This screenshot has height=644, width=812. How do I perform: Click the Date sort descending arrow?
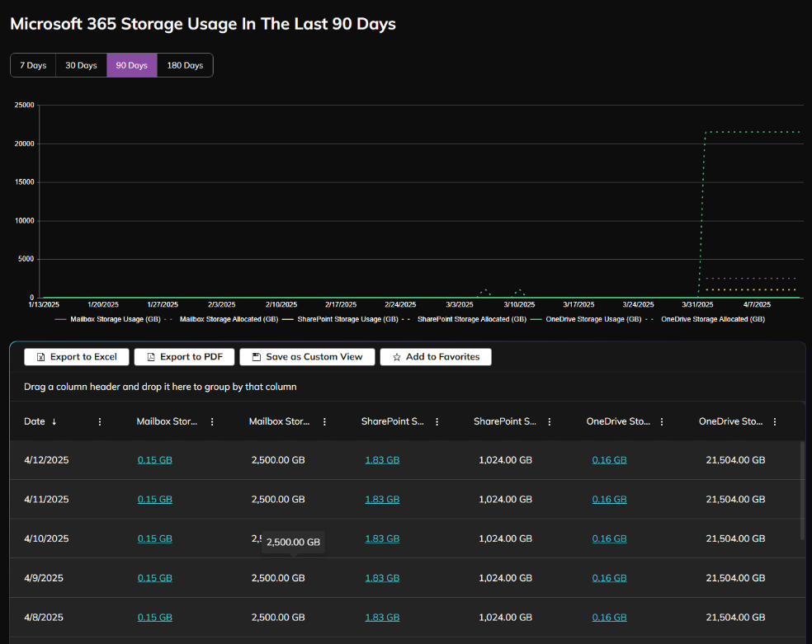[x=54, y=421]
